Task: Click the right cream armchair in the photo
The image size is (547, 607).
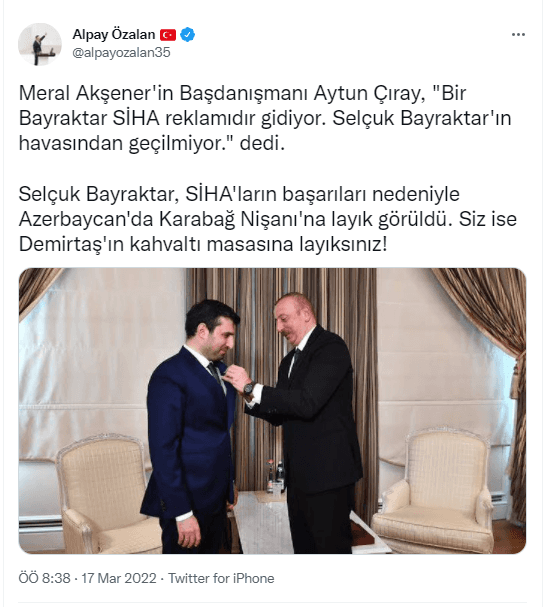Action: point(434,490)
